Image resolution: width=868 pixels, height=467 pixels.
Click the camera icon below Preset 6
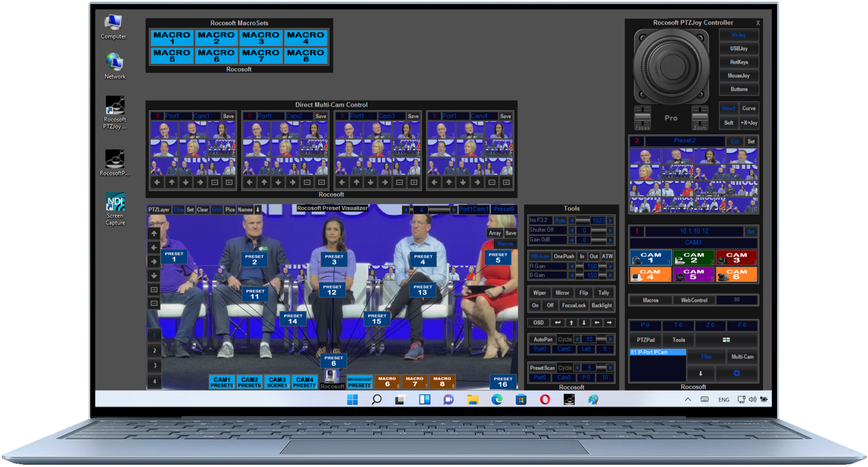332,376
